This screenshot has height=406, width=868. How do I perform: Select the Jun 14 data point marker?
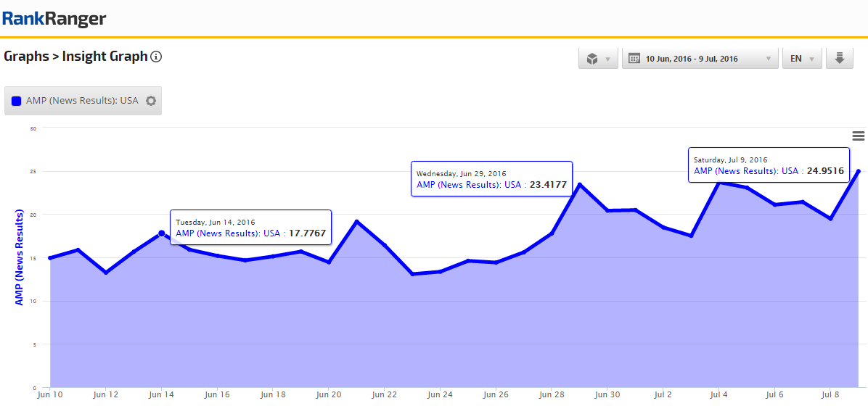pyautogui.click(x=161, y=233)
